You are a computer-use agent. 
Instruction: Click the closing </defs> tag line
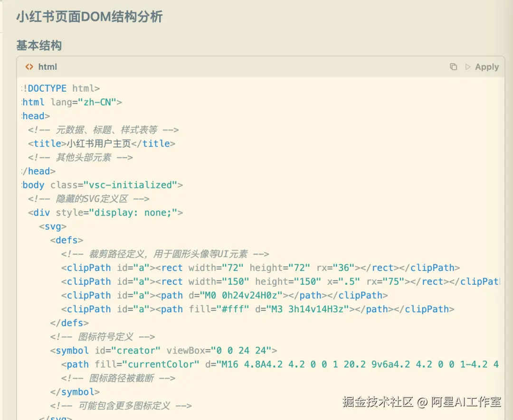[69, 323]
